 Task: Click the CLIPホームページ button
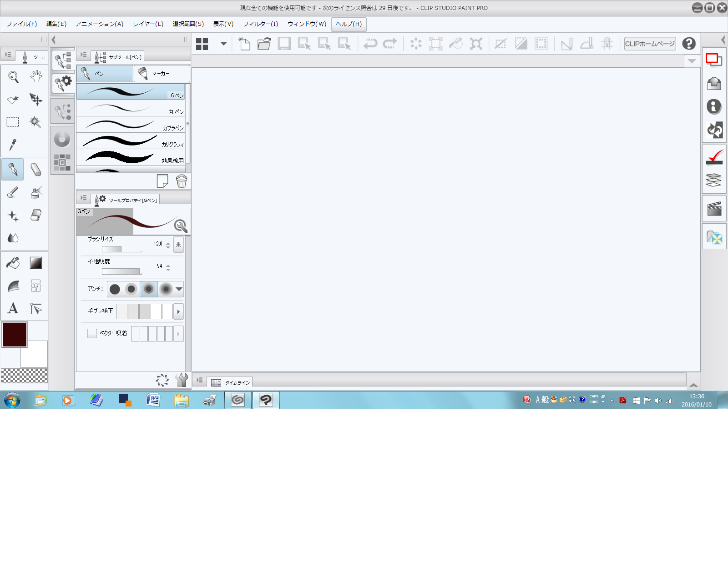[649, 44]
